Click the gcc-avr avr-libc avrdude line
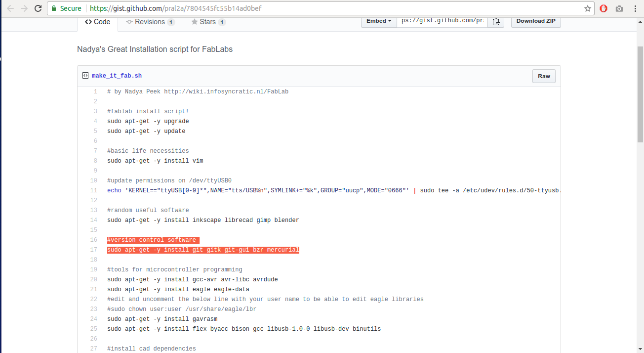 point(193,279)
